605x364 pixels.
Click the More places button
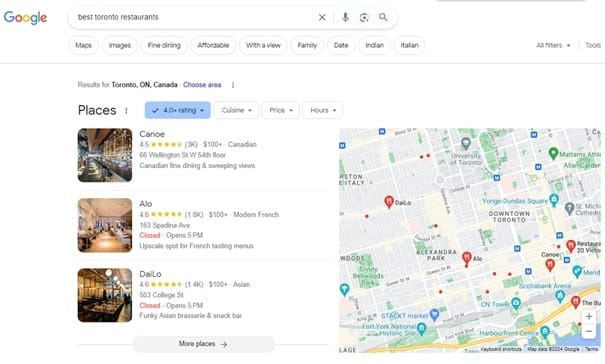click(x=204, y=344)
